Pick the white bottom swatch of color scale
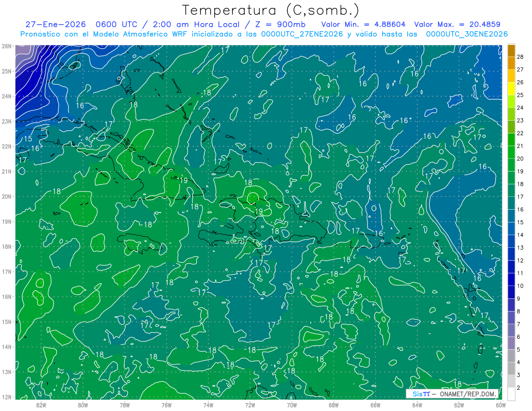The width and height of the screenshot is (532, 411). click(x=511, y=393)
